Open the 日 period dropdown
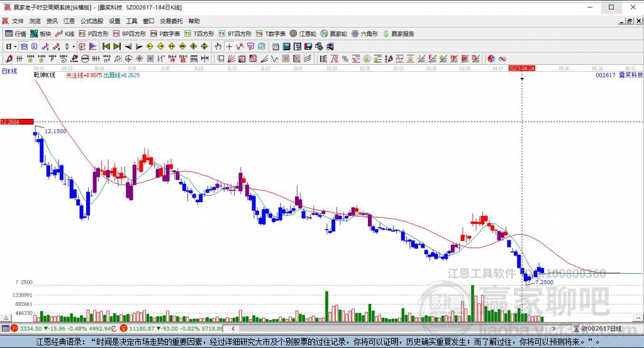Image resolution: width=644 pixels, height=348 pixels. [11, 47]
